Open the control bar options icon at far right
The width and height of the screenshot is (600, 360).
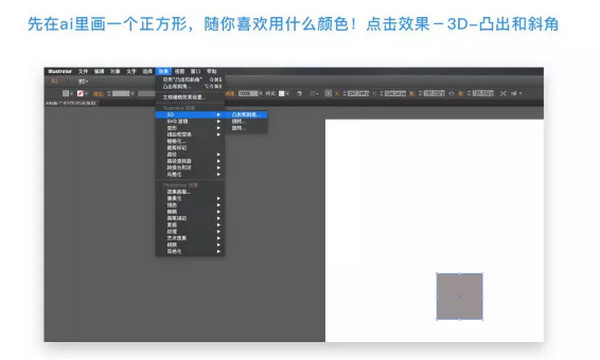coord(516,93)
